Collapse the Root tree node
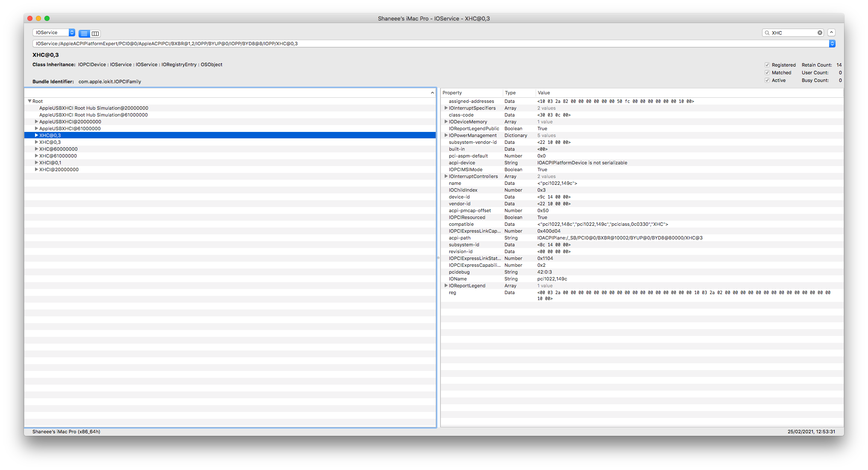 pos(29,101)
